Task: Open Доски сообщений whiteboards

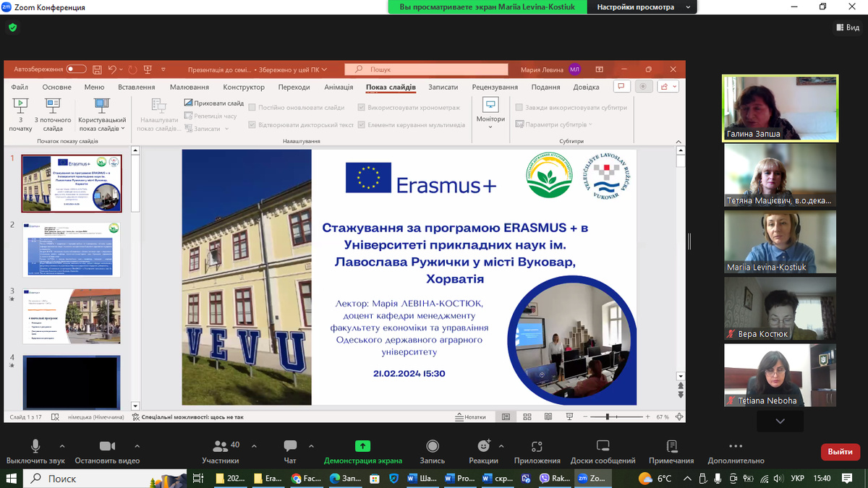Action: click(603, 452)
